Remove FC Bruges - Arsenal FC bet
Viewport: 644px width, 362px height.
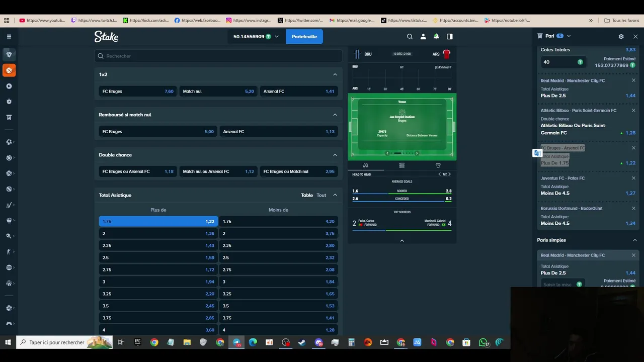633,148
